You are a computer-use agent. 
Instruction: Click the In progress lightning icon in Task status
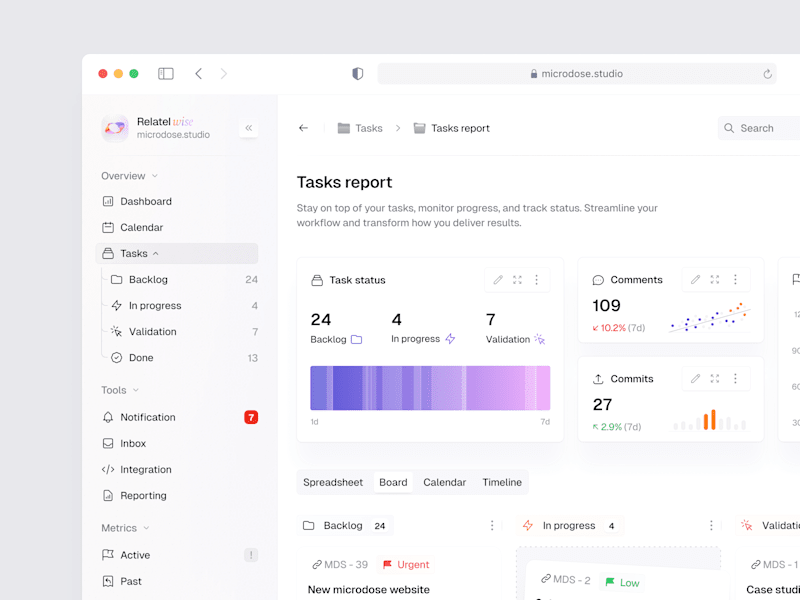coord(450,339)
